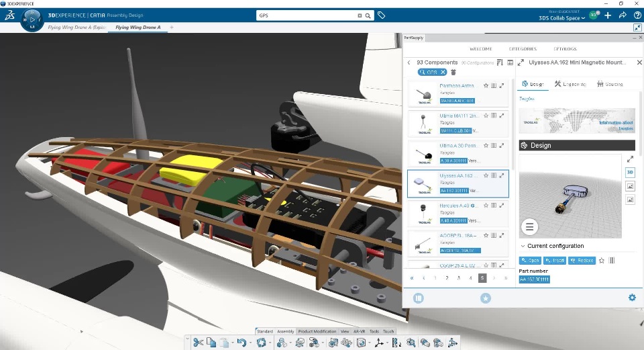Viewport: 644px width, 350px height.
Task: Star the Ultima A.30 result as favorite
Action: 486,146
